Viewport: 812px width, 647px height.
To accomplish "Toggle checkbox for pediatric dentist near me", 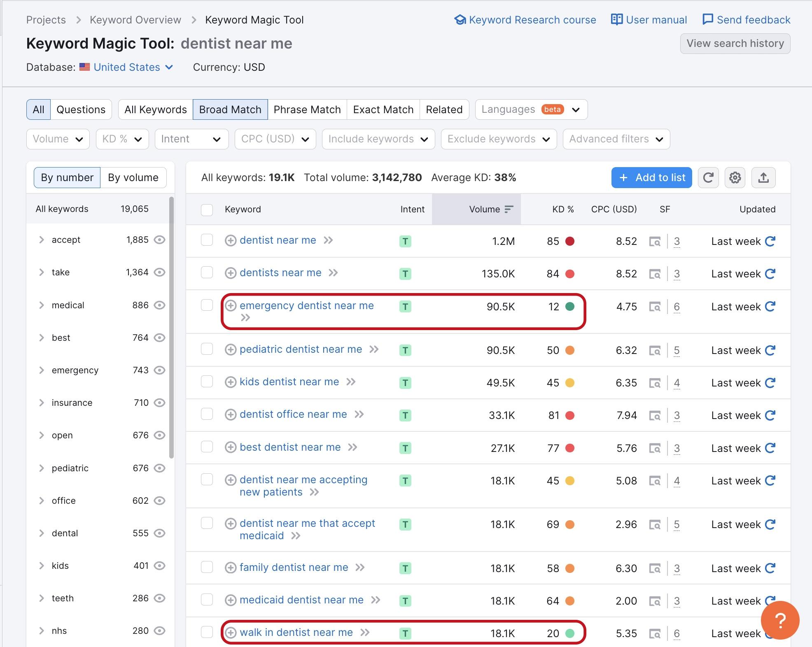I will pyautogui.click(x=208, y=350).
